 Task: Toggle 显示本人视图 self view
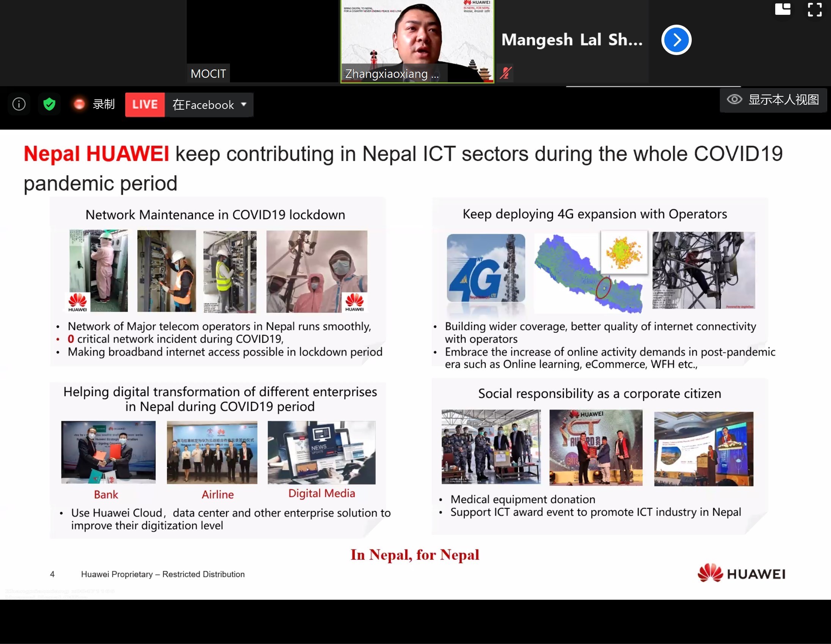(x=773, y=100)
